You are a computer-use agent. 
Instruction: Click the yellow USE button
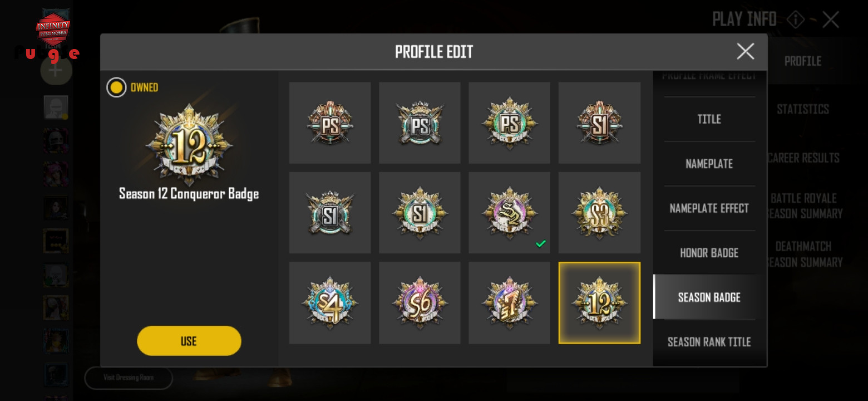[189, 341]
